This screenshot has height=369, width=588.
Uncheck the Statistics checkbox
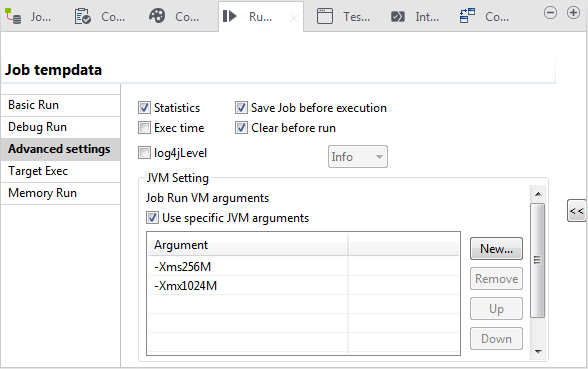pyautogui.click(x=144, y=108)
